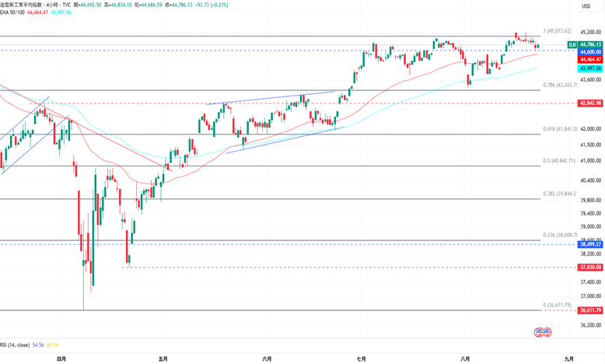The image size is (605, 364).
Task: Click the high price value 44,834.10
Action: pyautogui.click(x=120, y=5)
